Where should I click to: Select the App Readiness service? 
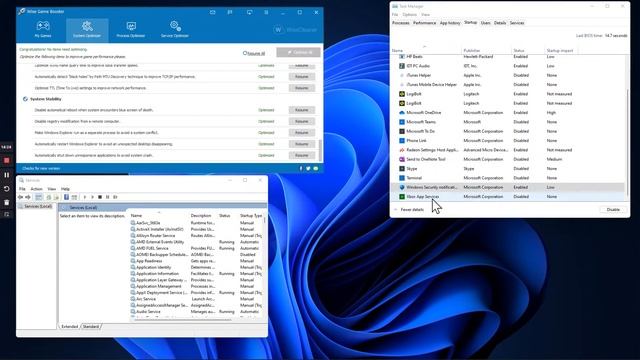tap(196, 261)
